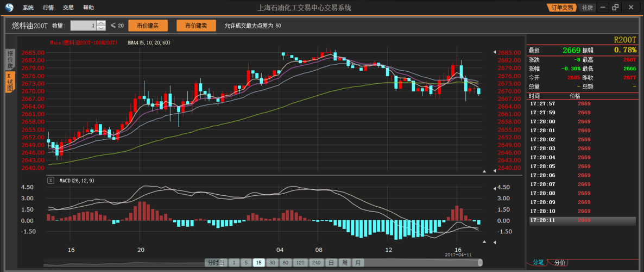The height and width of the screenshot is (272, 644).
Task: Open the 行情 menu
Action: point(48,8)
